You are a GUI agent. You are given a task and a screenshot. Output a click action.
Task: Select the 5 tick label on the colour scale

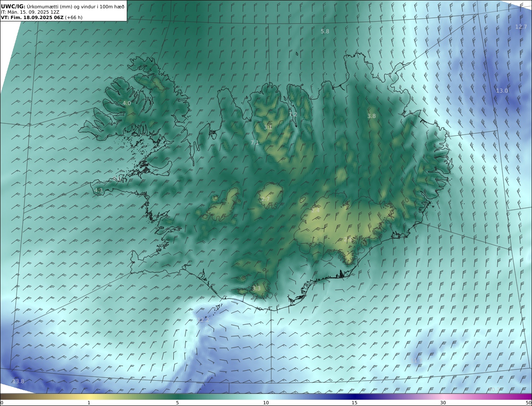coord(177,403)
